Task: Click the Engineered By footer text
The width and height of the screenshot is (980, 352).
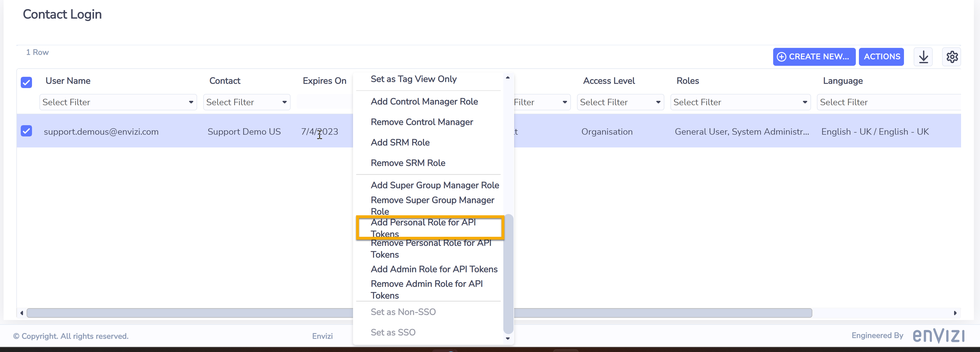Action: [877, 335]
